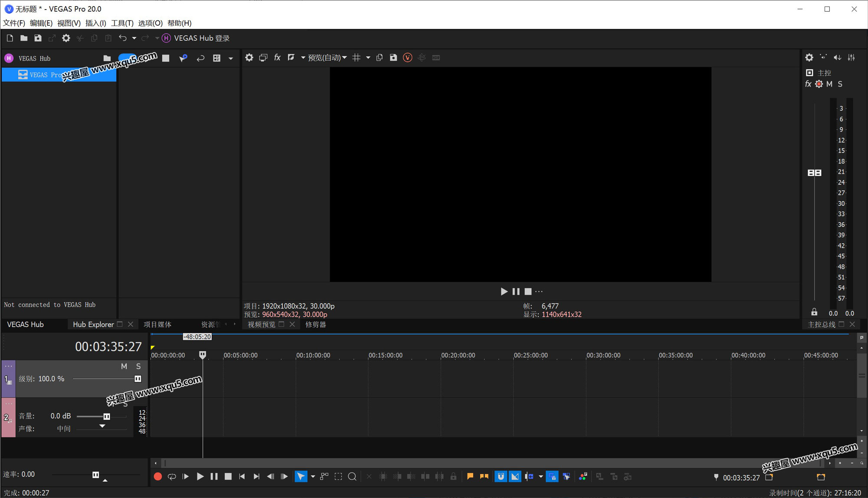This screenshot has width=868, height=498.
Task: Toggle preview overlays grid icon
Action: pos(356,58)
